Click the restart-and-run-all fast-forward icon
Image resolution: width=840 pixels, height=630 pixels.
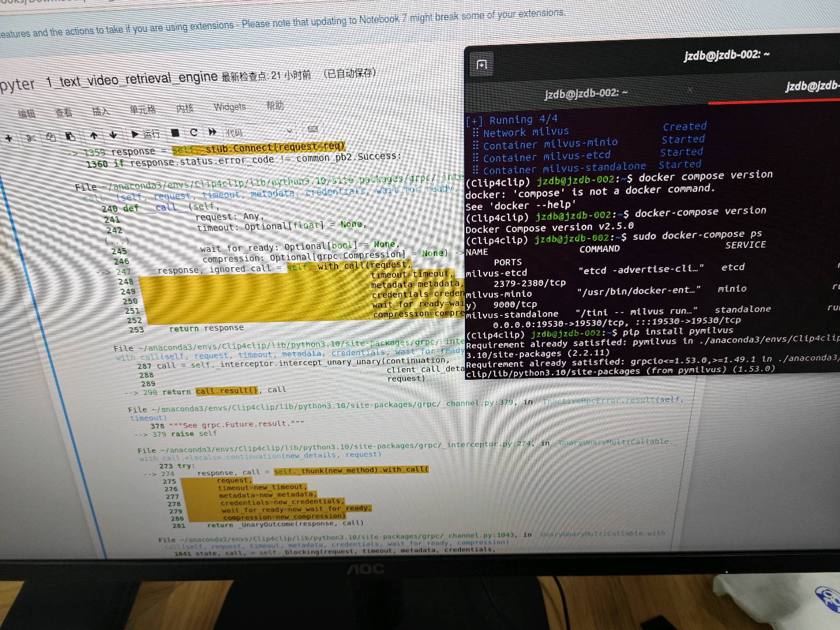(212, 132)
